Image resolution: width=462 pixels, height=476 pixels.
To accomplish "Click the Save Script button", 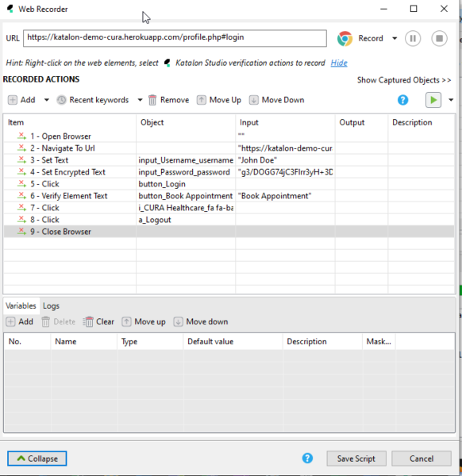I will coord(356,459).
